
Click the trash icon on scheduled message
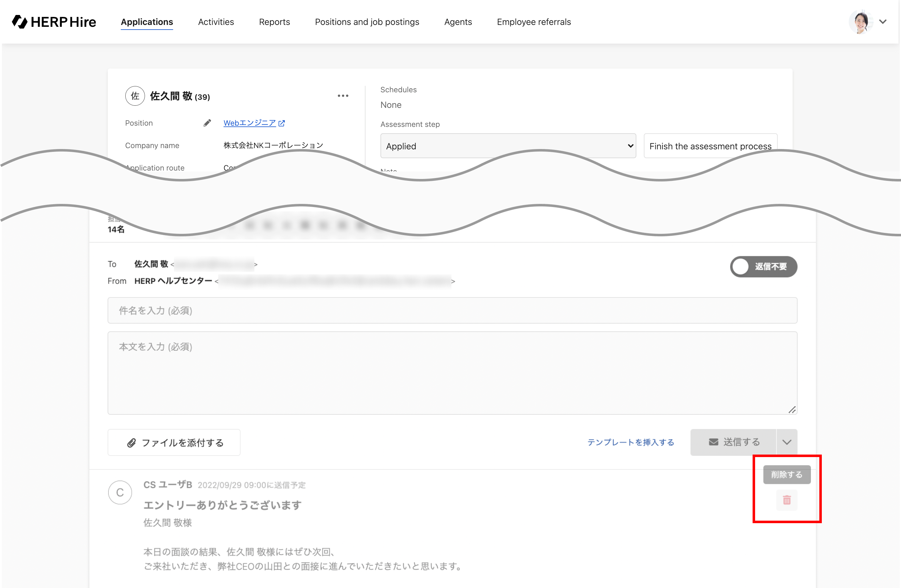pos(787,500)
